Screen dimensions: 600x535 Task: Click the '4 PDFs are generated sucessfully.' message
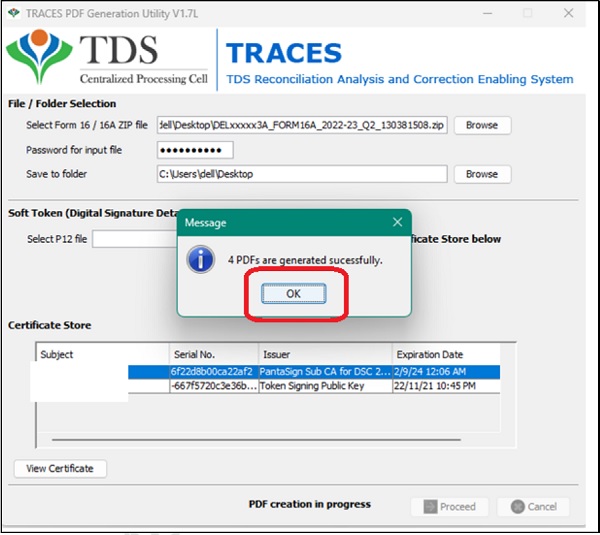click(305, 260)
